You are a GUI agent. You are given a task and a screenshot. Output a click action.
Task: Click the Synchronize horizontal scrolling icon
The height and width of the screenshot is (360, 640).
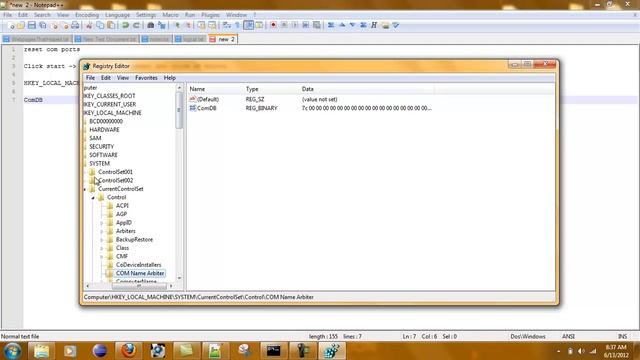212,25
